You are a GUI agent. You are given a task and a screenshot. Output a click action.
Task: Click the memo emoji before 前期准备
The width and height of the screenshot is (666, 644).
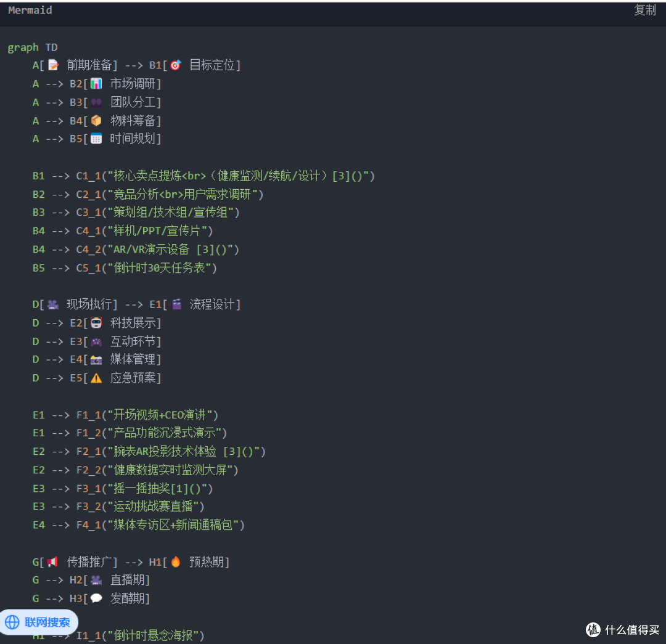coord(53,65)
